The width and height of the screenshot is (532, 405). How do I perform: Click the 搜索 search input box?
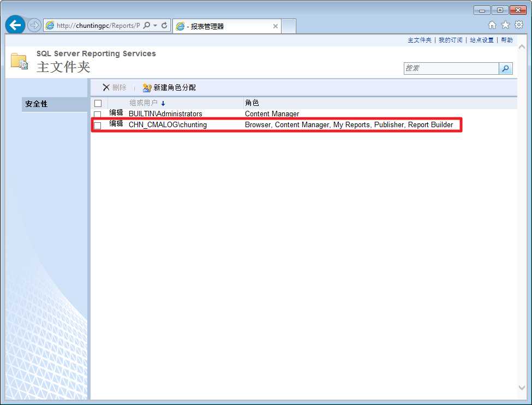pyautogui.click(x=451, y=68)
